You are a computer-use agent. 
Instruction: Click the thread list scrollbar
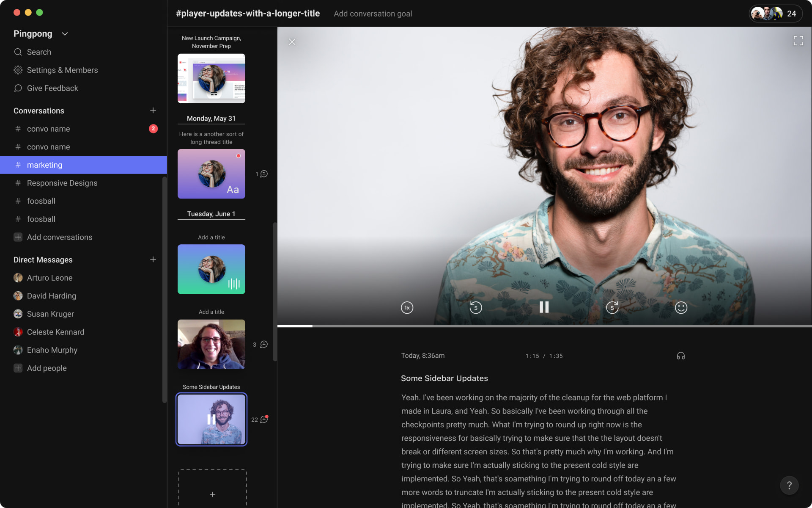pyautogui.click(x=274, y=292)
